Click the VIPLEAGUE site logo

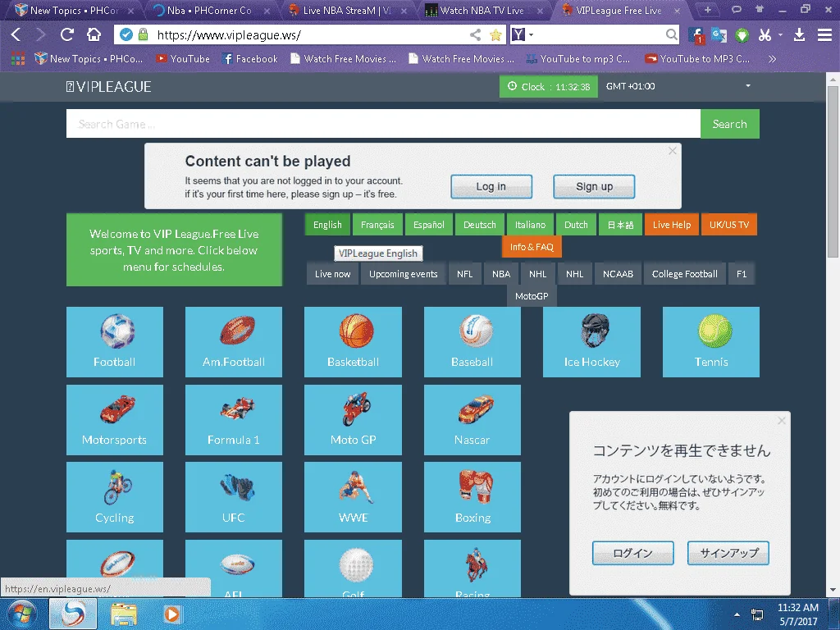[109, 87]
